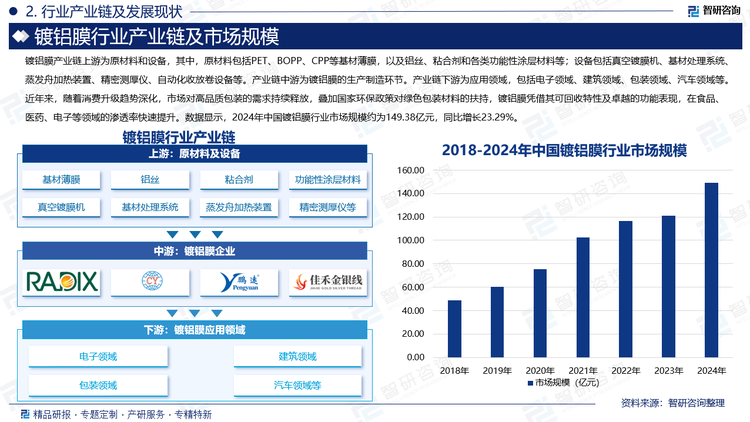750x422 pixels.
Task: Select the 建筑领域 box
Action: [298, 357]
